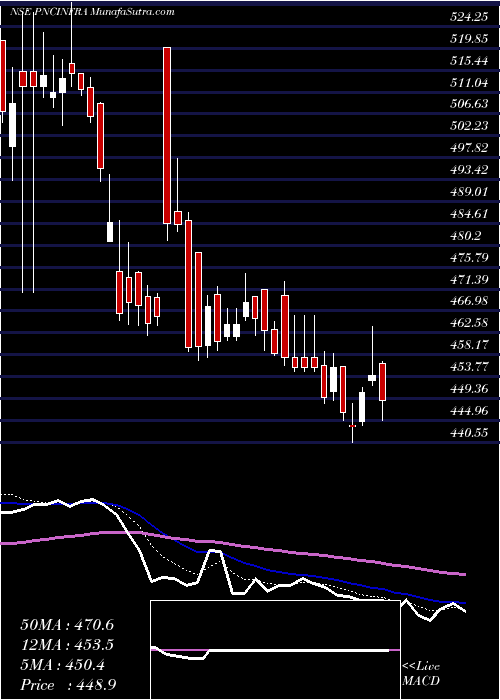Click the Price : 448.9 readout
Viewport: 500px width, 700px height.
67,685
